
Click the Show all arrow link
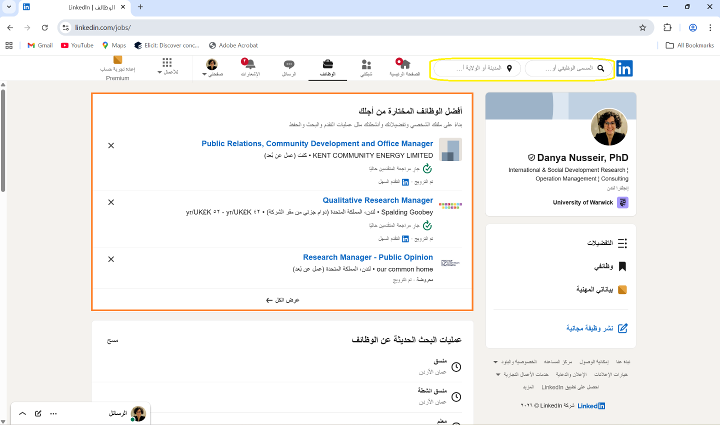282,300
